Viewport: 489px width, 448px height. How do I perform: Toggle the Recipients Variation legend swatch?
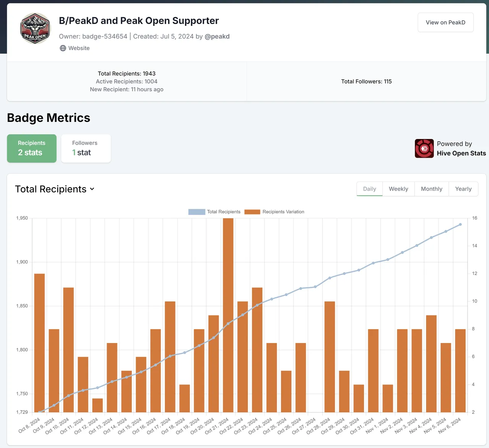point(252,212)
